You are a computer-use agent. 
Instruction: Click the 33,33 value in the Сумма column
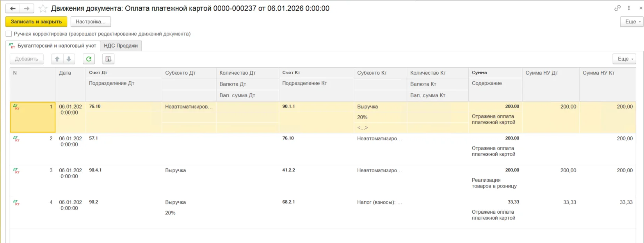[513, 202]
